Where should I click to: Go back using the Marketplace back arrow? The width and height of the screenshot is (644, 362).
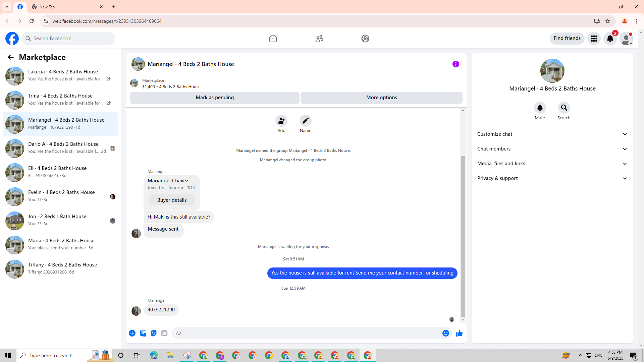point(11,57)
